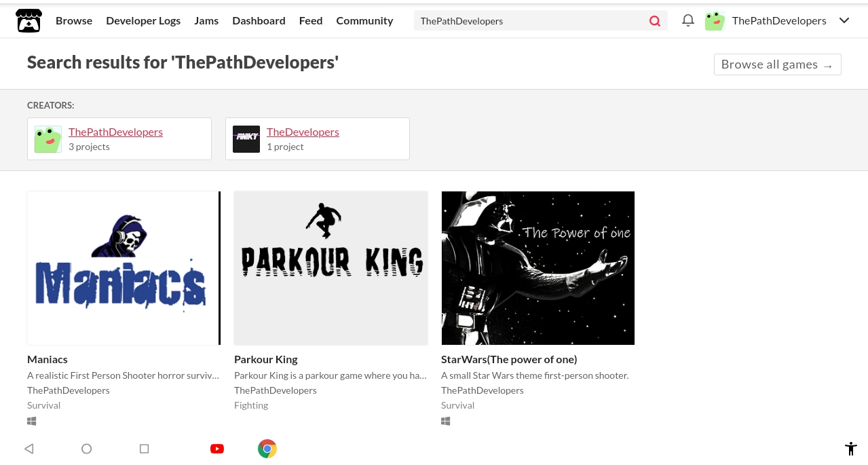Expand the account dropdown chevron
868x465 pixels.
point(844,20)
